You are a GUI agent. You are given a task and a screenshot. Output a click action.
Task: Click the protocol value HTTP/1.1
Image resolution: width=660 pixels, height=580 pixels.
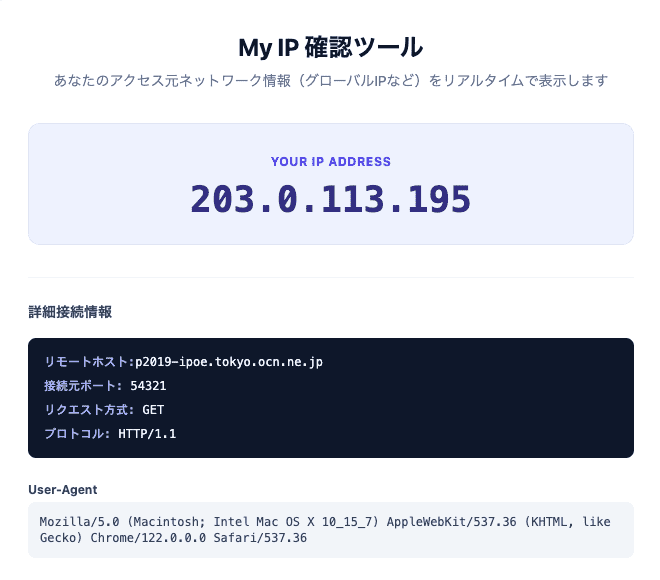[147, 434]
